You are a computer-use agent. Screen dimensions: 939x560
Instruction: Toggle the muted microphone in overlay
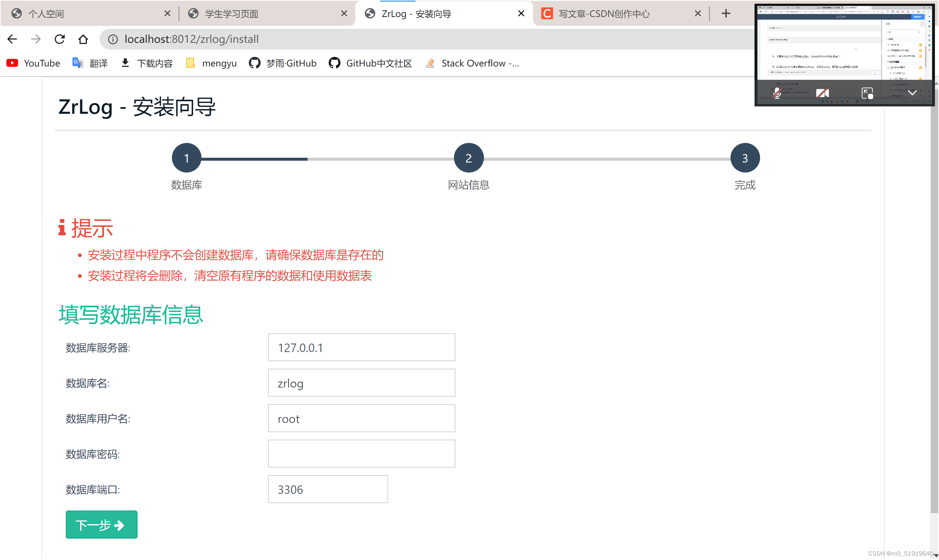coord(777,93)
